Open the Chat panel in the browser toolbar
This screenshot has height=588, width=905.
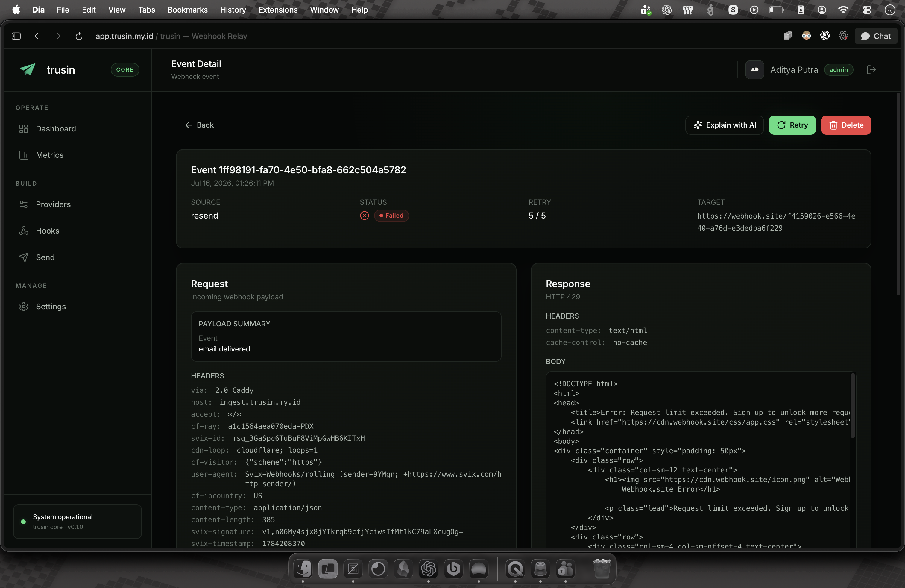coord(876,36)
